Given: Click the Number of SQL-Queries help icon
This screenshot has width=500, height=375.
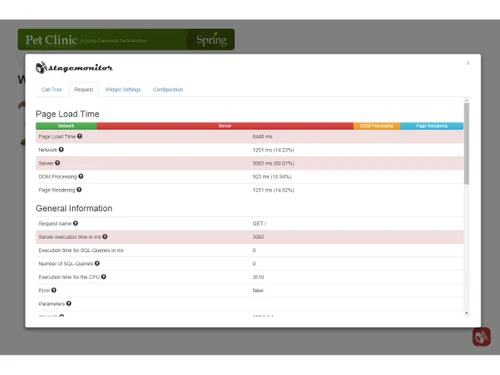Looking at the screenshot, I should pyautogui.click(x=97, y=263).
